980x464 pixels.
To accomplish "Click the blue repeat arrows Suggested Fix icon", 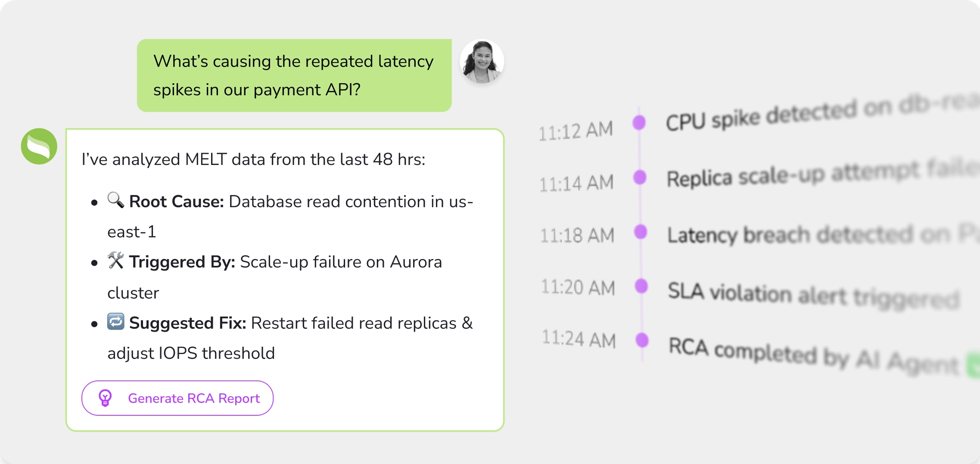I will (115, 321).
